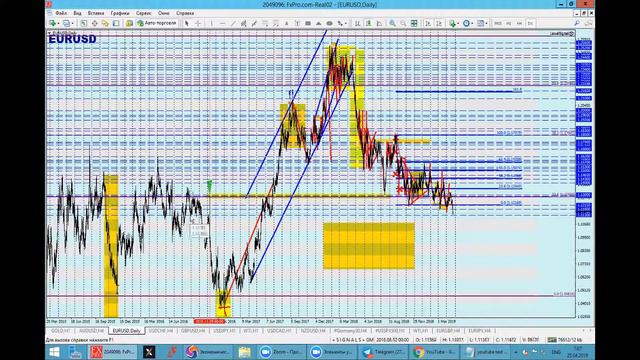640x360 pixels.
Task: Expand the New Chart dropdown arrow
Action: (x=58, y=23)
